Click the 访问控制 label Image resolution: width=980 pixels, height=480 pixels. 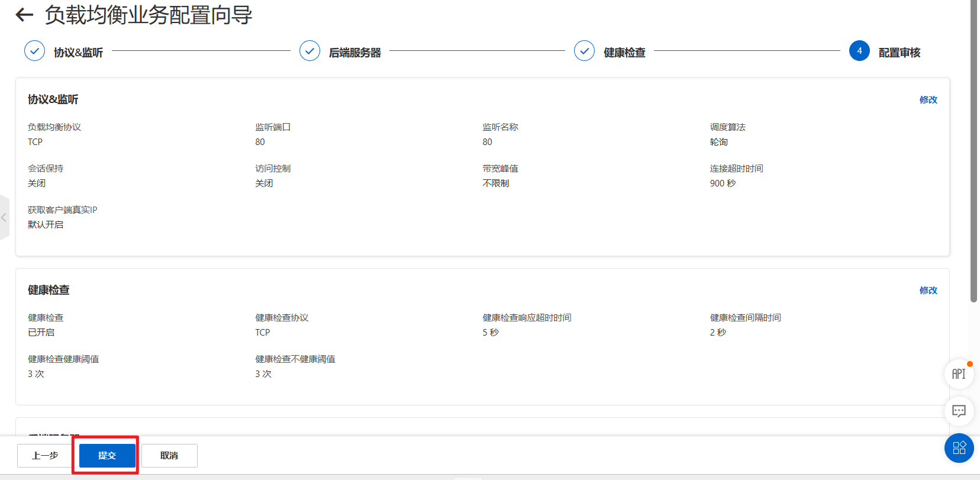(x=273, y=169)
